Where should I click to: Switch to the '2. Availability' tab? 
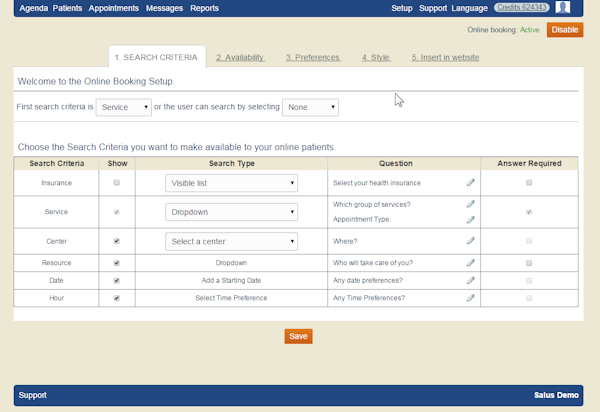240,57
